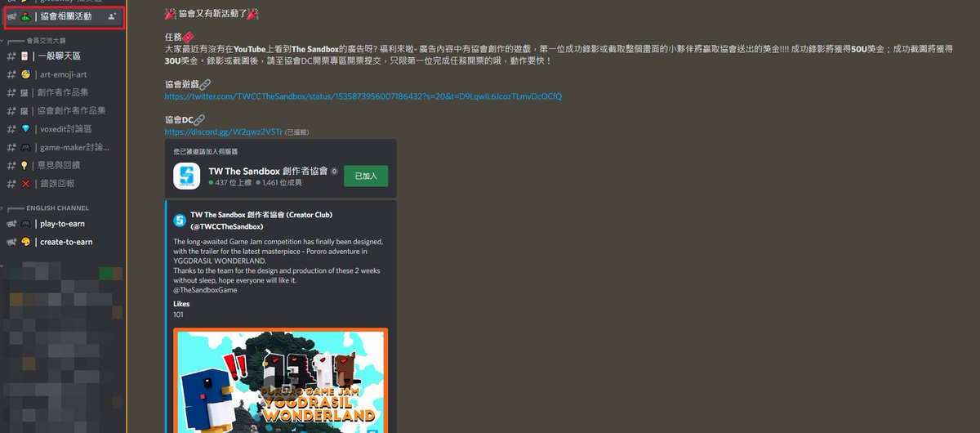The height and width of the screenshot is (433, 980).
Task: Open the 協會創作者作品集 channel
Action: [x=64, y=110]
